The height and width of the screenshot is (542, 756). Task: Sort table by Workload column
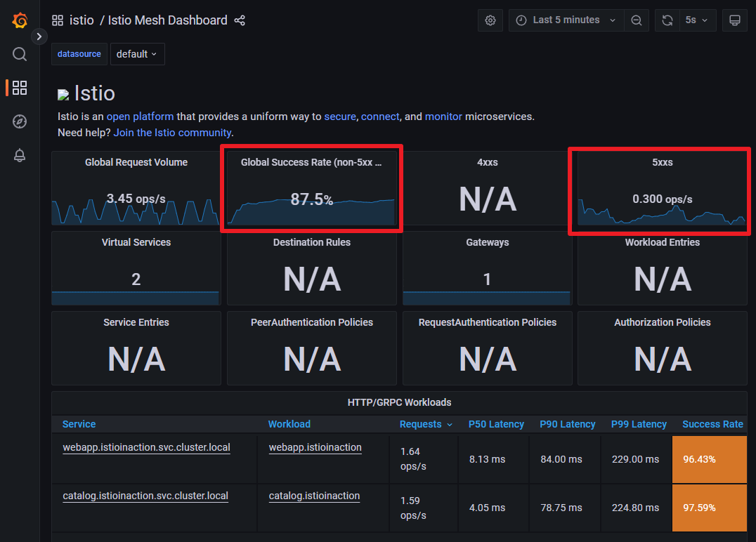(x=289, y=424)
